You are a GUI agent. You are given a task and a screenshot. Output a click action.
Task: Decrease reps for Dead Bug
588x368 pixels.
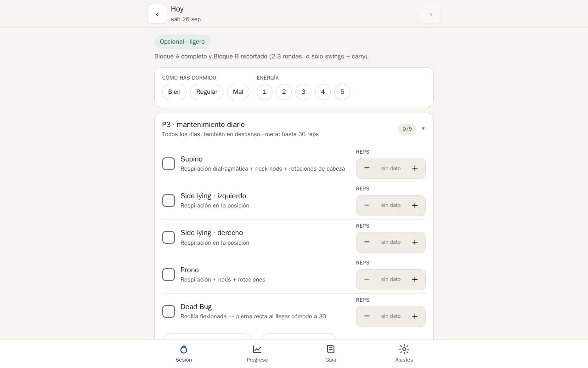coord(367,316)
